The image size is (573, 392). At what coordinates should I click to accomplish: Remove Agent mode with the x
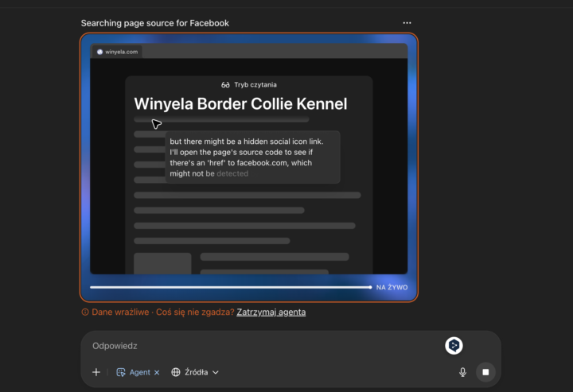[157, 372]
